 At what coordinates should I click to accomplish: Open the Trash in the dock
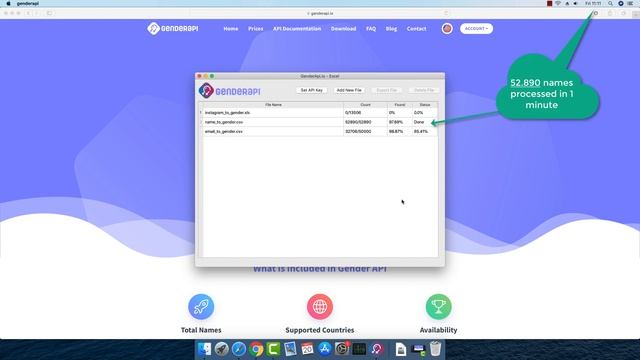click(x=436, y=349)
